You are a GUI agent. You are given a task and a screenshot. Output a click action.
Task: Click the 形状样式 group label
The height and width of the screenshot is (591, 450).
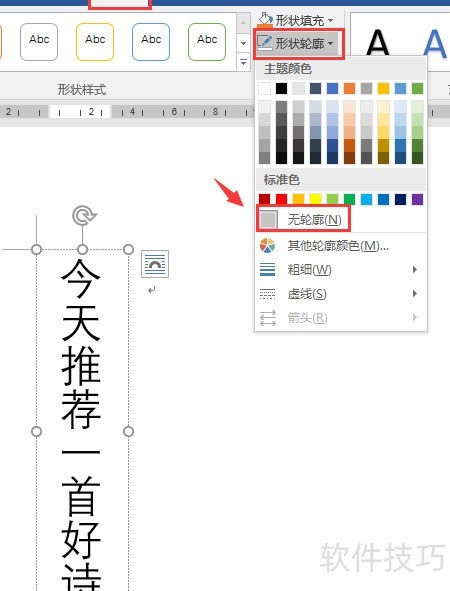pos(82,90)
